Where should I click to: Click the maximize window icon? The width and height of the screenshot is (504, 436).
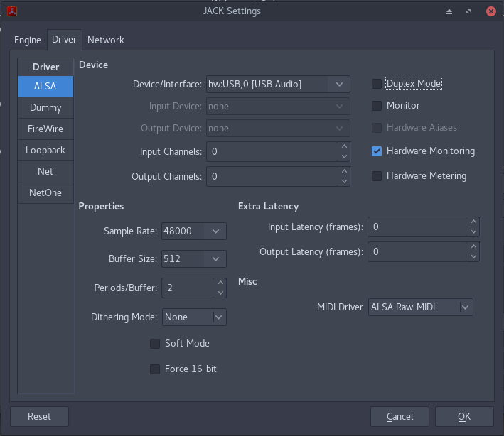coord(468,11)
